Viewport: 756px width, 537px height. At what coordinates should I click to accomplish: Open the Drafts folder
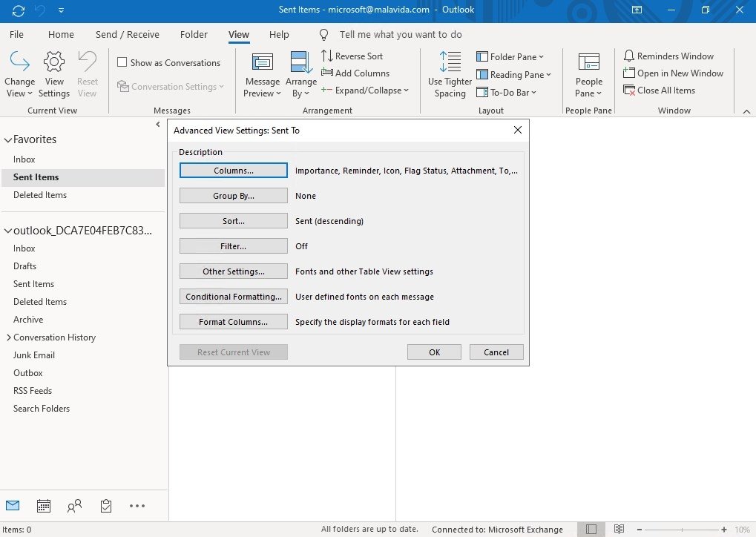[x=24, y=266]
